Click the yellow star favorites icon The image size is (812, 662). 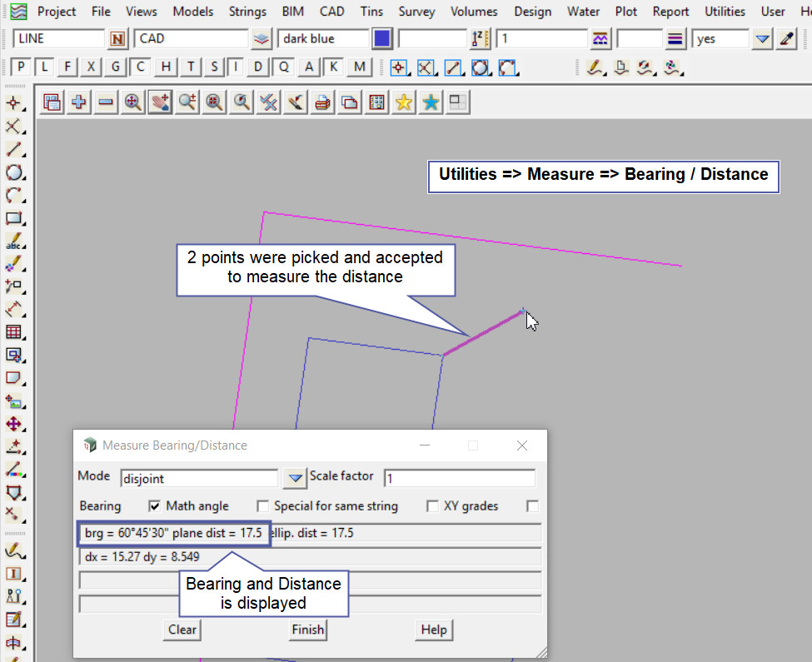404,102
